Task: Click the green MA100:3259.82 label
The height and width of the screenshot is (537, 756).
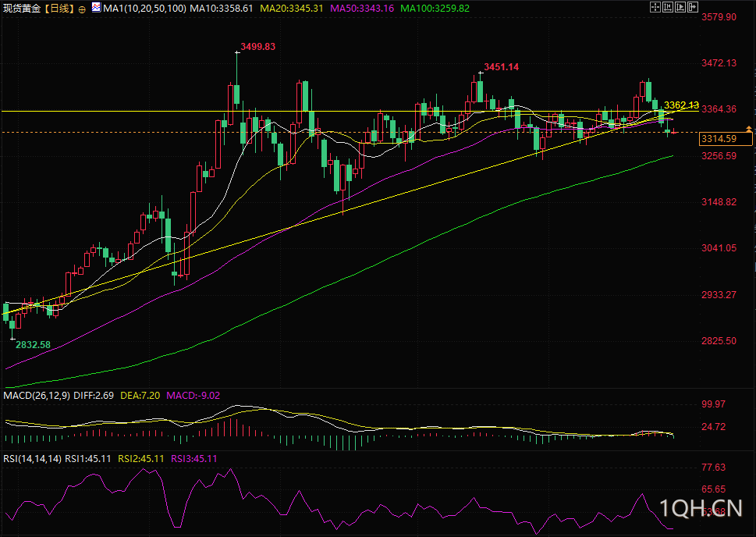Action: click(x=435, y=9)
